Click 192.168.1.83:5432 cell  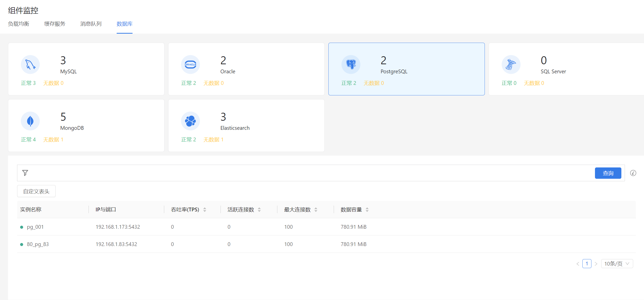pos(116,244)
